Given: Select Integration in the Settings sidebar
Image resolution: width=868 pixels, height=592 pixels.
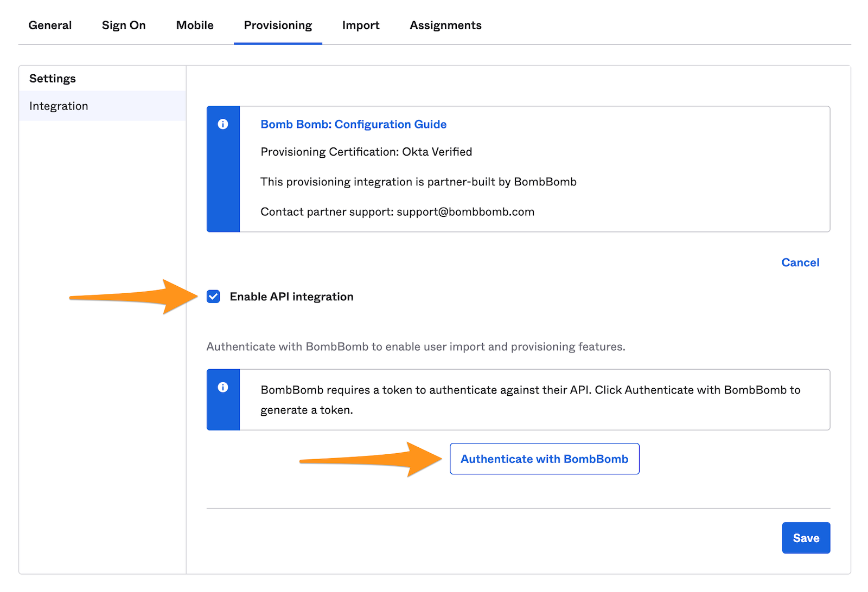Looking at the screenshot, I should coord(103,106).
